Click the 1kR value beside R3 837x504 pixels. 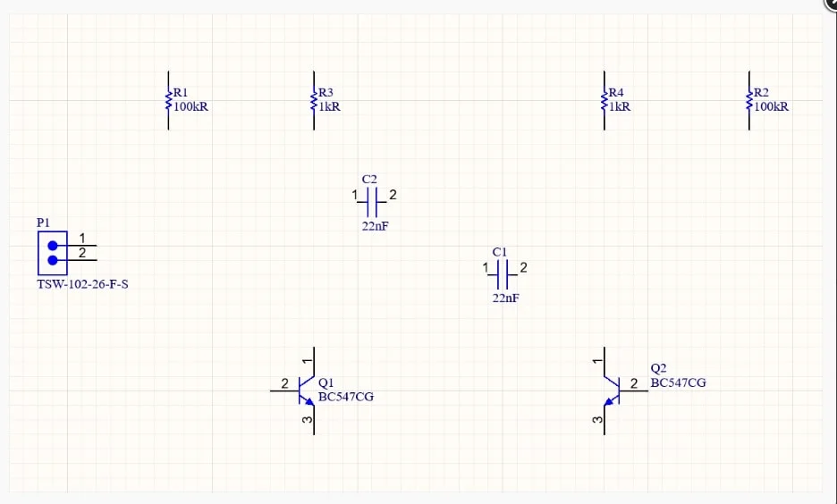pos(329,106)
